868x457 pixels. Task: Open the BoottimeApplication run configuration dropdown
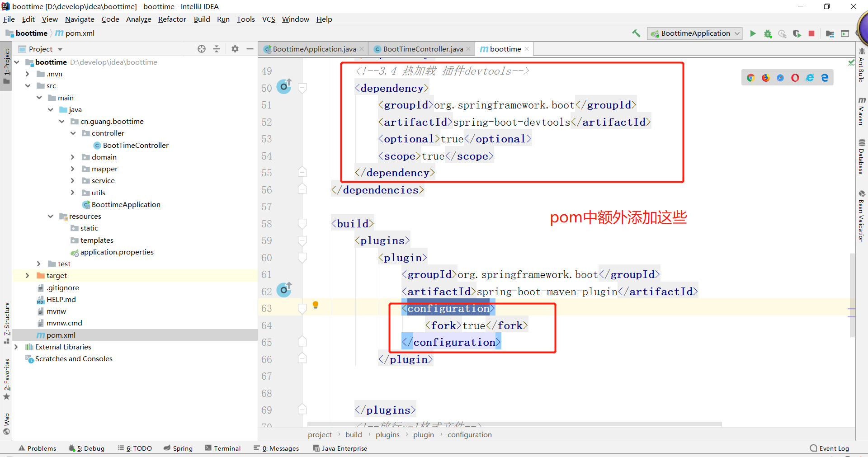coord(695,33)
